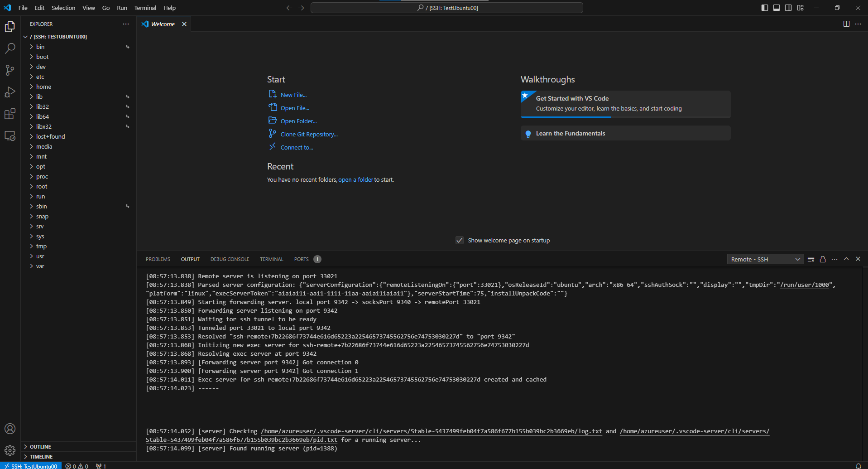
Task: Toggle secondary side bar layout icon
Action: [x=788, y=8]
